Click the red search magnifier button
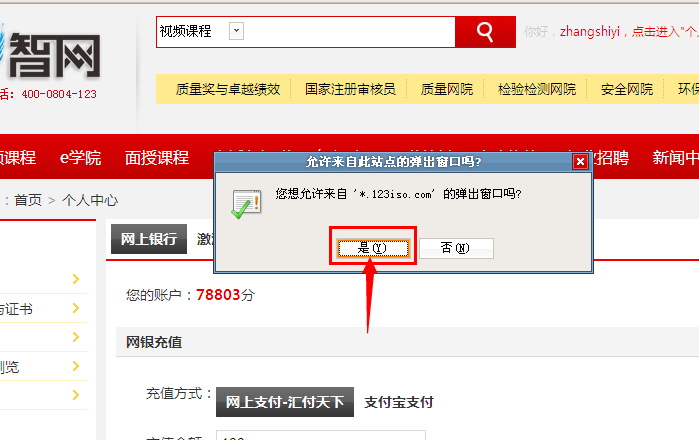This screenshot has height=440, width=699. (x=485, y=32)
